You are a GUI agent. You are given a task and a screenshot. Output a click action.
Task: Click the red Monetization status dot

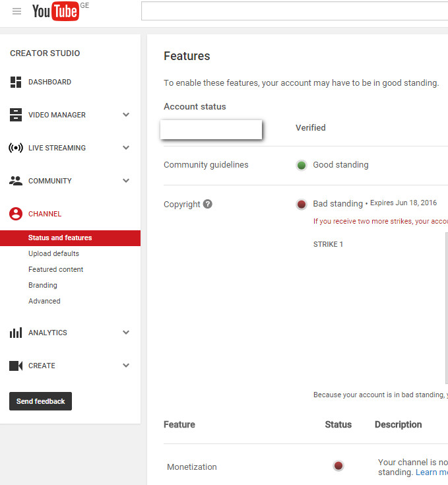338,465
